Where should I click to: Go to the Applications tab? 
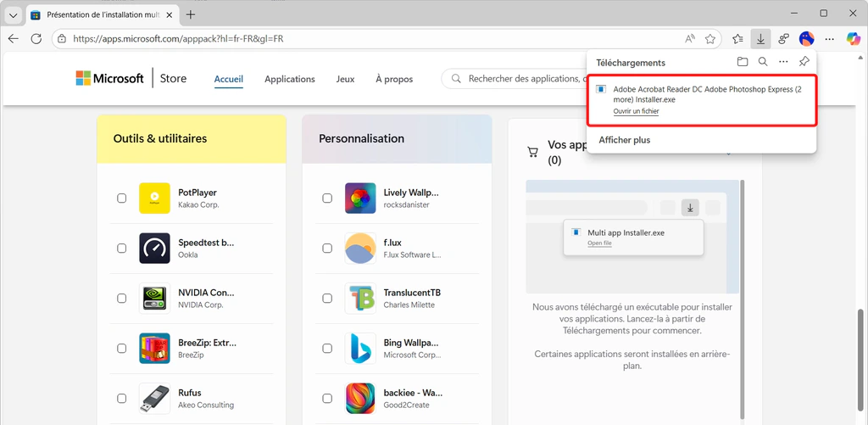pyautogui.click(x=289, y=79)
